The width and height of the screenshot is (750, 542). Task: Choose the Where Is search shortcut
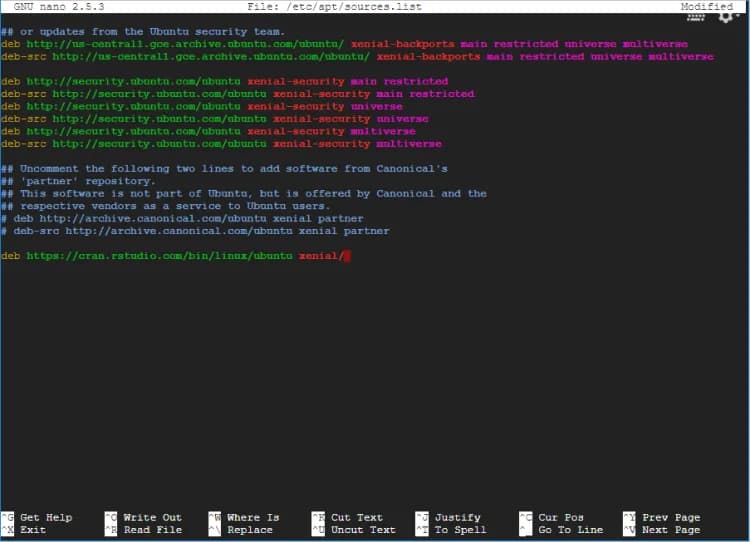(x=253, y=517)
